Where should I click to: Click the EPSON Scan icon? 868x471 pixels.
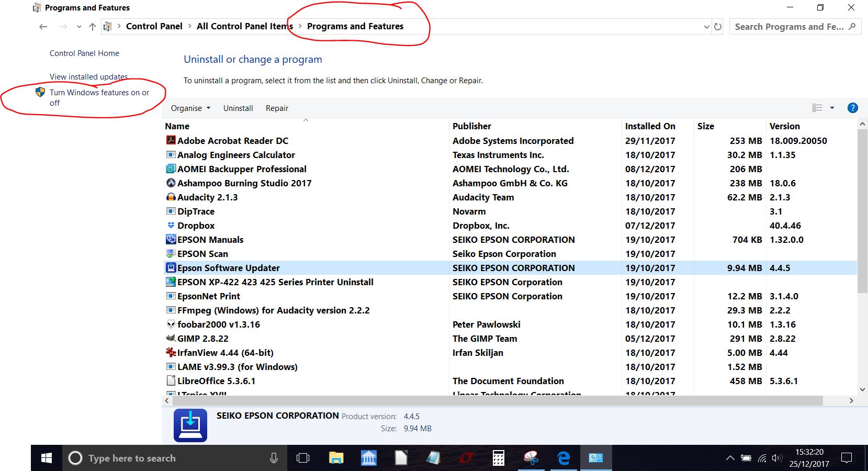[x=171, y=253]
